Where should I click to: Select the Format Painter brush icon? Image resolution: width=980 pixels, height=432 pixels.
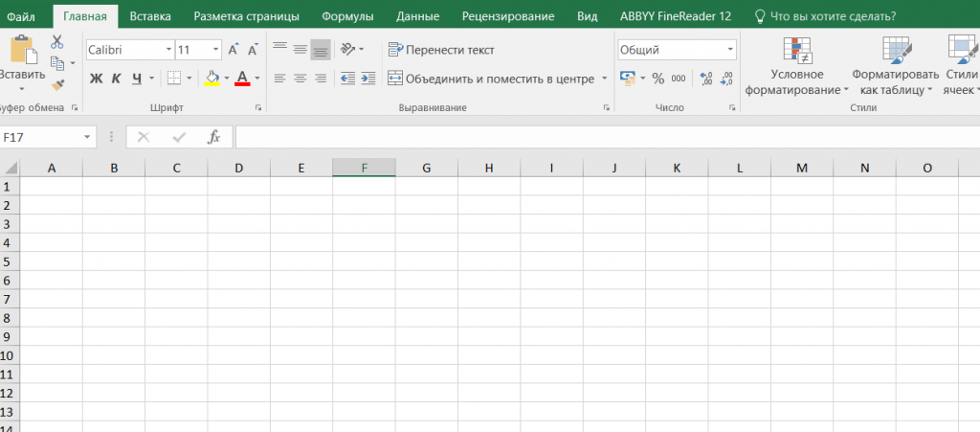click(x=57, y=85)
